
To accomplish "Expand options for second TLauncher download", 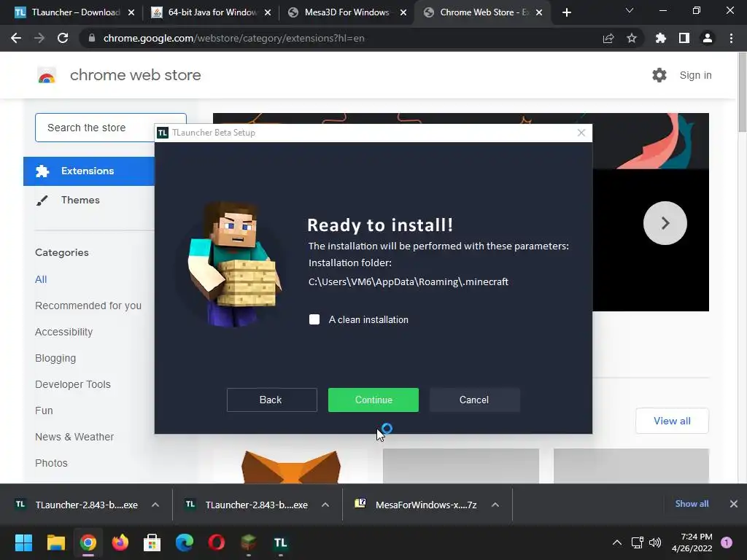I will pyautogui.click(x=325, y=505).
